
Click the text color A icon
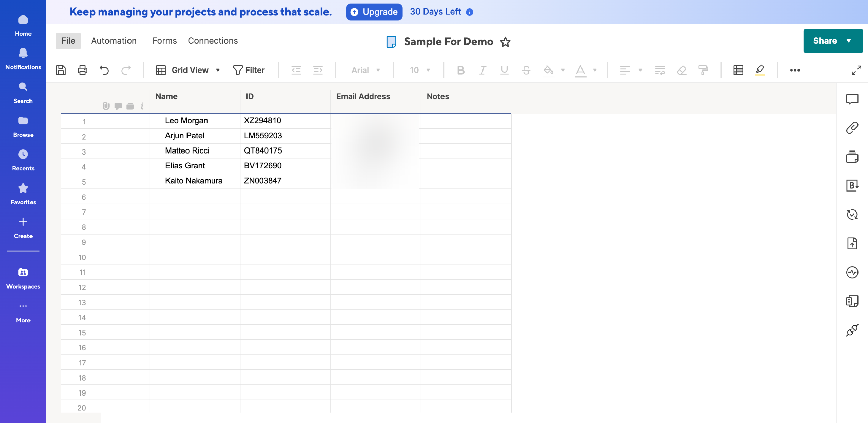tap(580, 70)
